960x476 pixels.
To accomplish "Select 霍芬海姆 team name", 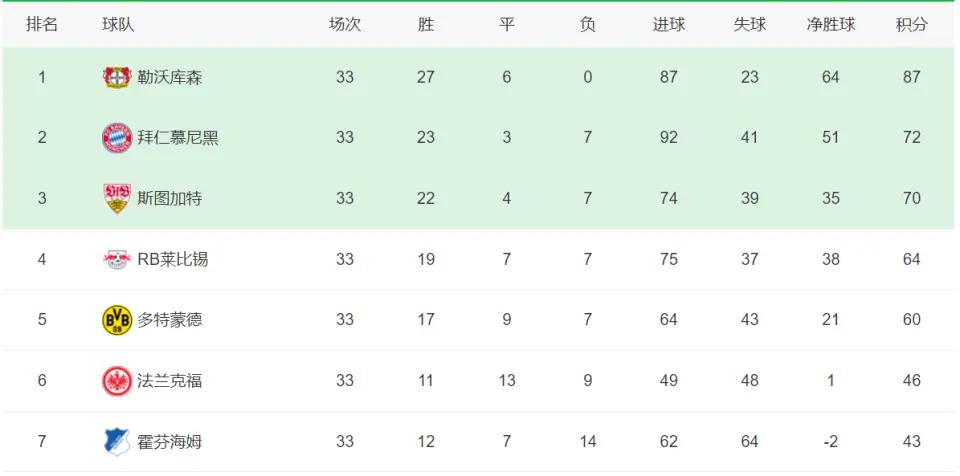I will tap(170, 442).
